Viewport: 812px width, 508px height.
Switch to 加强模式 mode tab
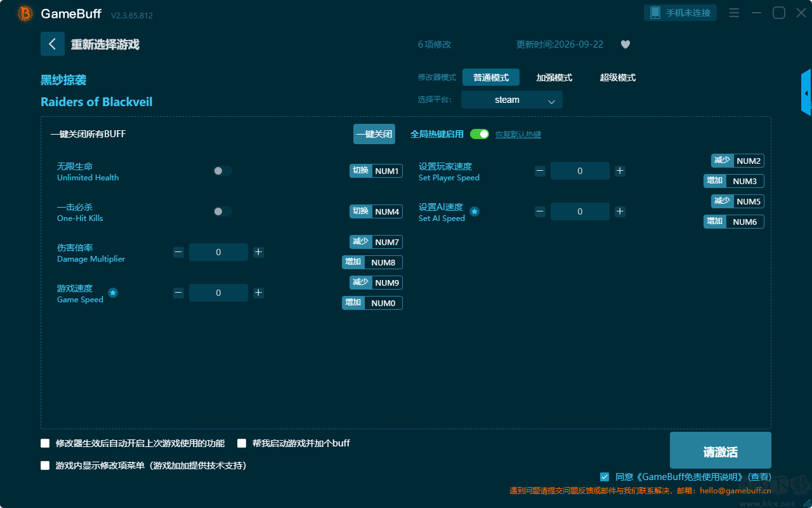[x=554, y=77]
